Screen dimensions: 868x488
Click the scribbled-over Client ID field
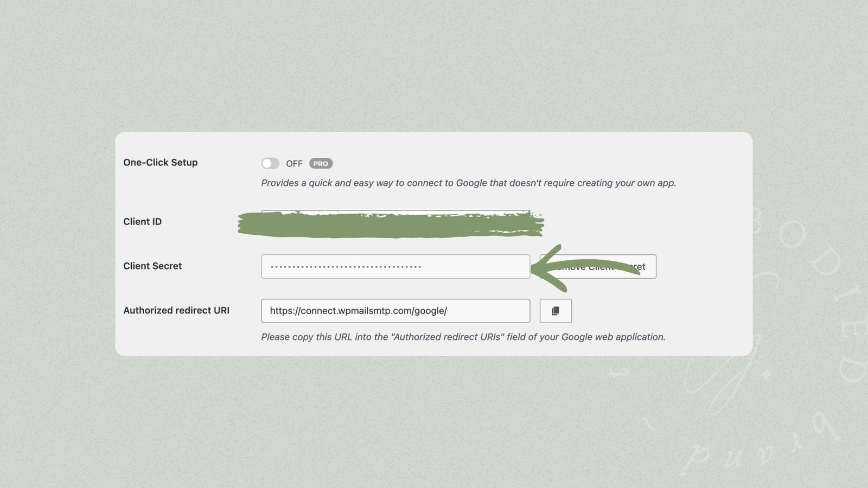click(395, 222)
